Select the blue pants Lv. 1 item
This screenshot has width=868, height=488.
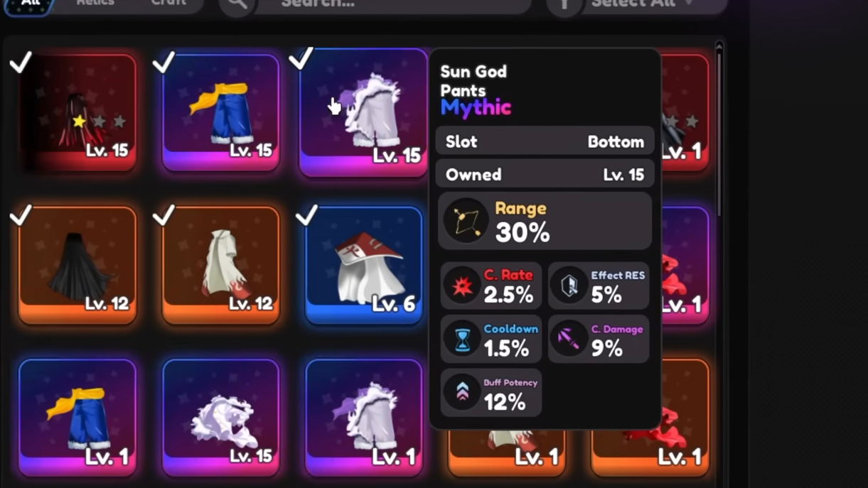click(x=77, y=417)
